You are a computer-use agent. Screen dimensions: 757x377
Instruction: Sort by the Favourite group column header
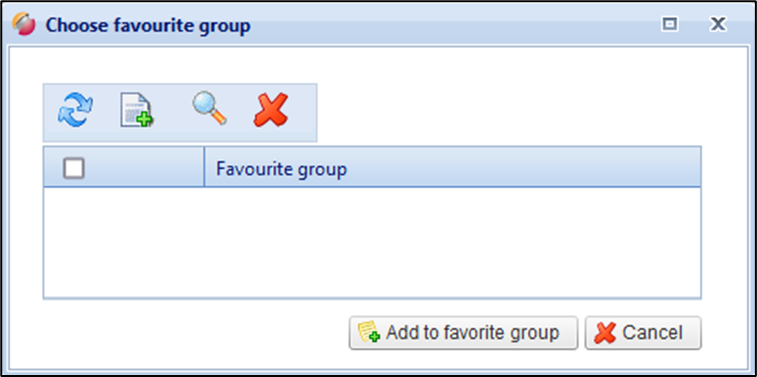click(x=452, y=167)
